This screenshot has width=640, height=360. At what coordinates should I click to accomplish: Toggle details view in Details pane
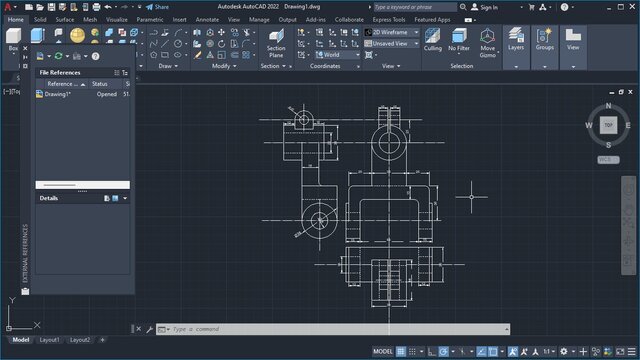pos(107,198)
